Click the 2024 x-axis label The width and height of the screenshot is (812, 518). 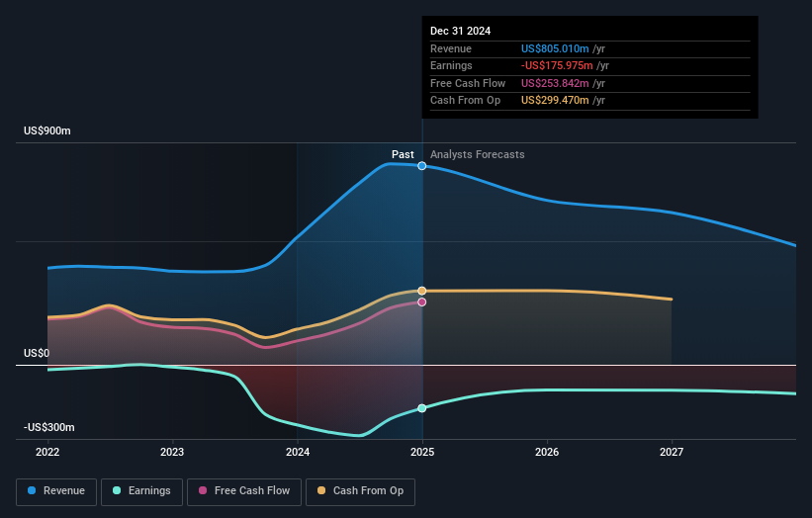298,452
